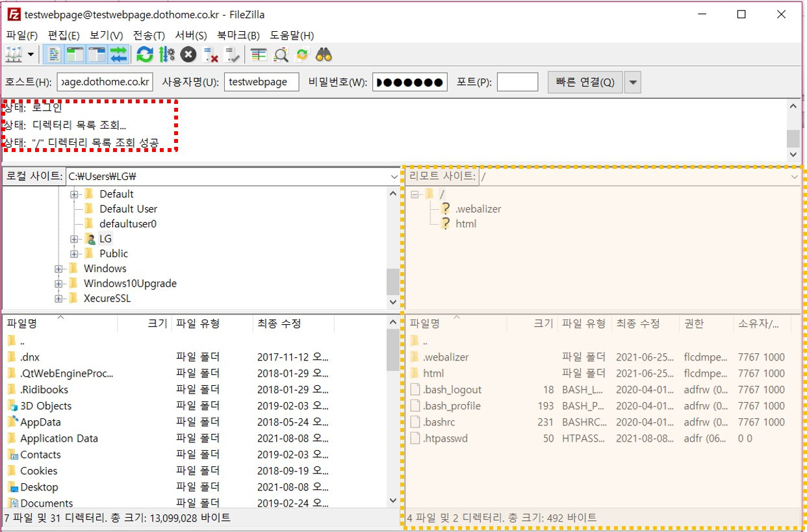Sort local list by 크기 column

pos(144,323)
